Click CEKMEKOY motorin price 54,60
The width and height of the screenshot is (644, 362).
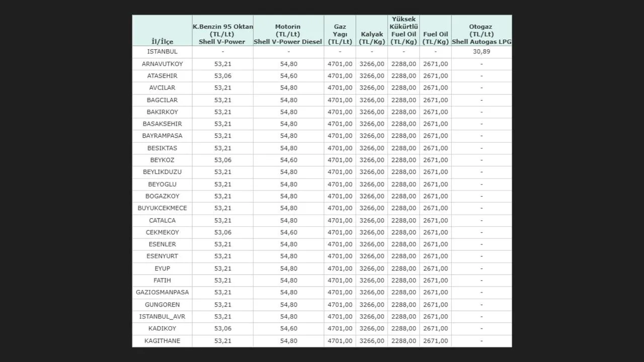[x=289, y=232]
